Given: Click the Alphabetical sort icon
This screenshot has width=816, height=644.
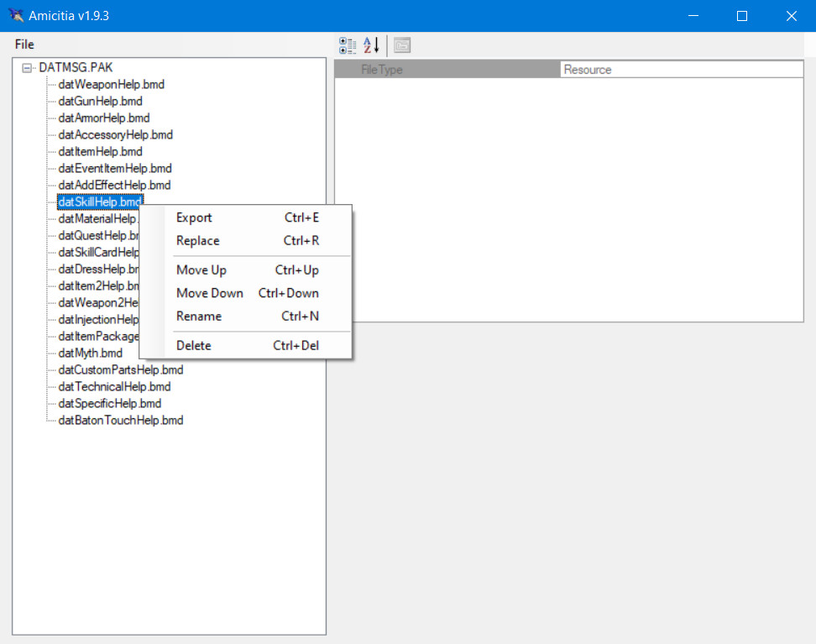Looking at the screenshot, I should click(x=371, y=45).
